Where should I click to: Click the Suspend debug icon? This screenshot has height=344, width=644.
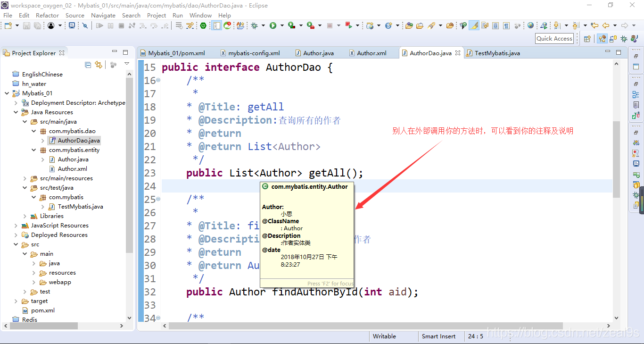(110, 25)
